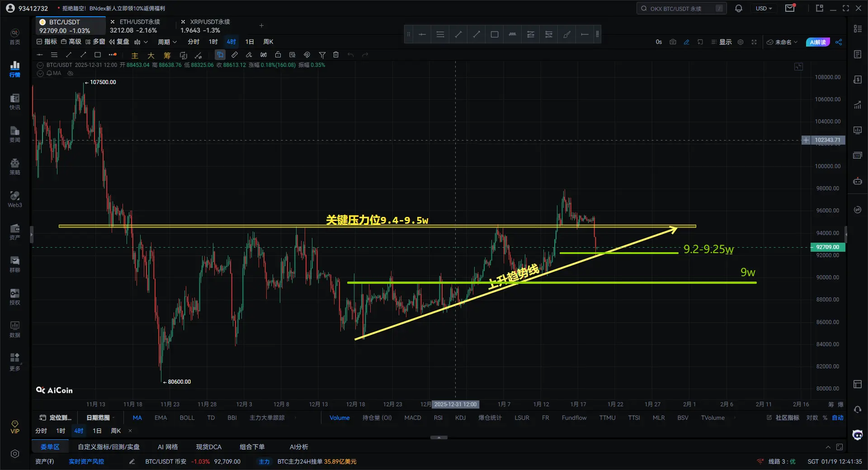
Task: Toggle the % percentage scale option
Action: pos(825,418)
